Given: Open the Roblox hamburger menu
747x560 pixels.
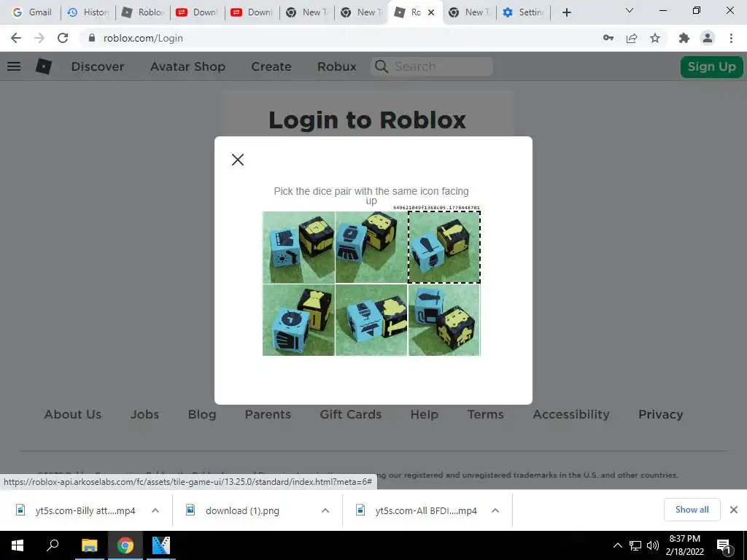Looking at the screenshot, I should 14,66.
